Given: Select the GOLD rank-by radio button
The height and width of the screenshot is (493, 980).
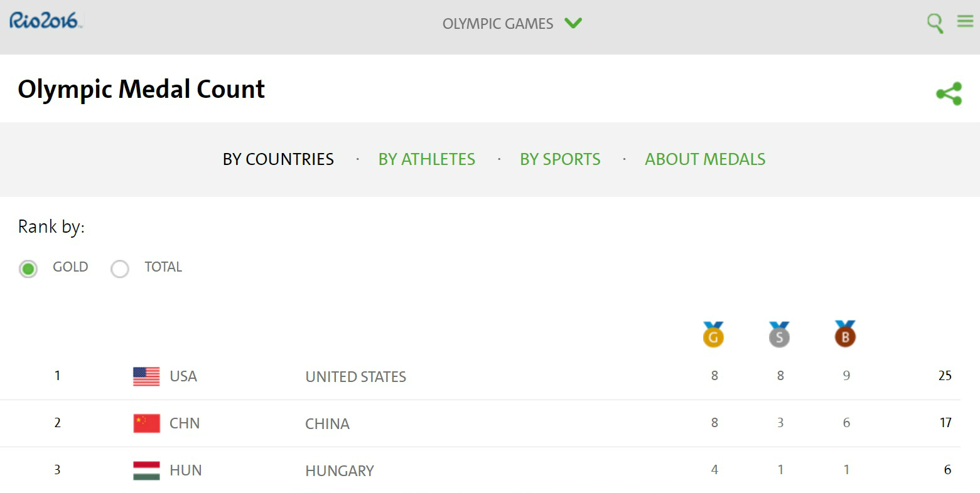Looking at the screenshot, I should click(28, 268).
